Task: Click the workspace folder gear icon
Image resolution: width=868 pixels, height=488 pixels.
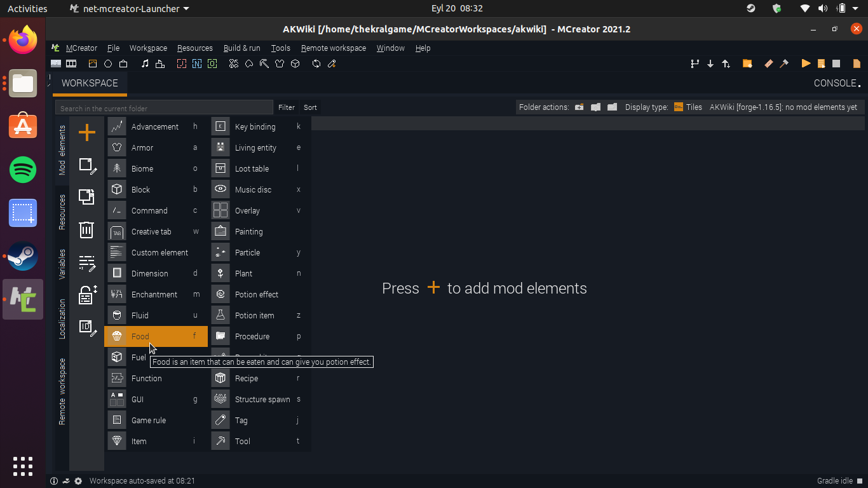Action: pyautogui.click(x=747, y=64)
